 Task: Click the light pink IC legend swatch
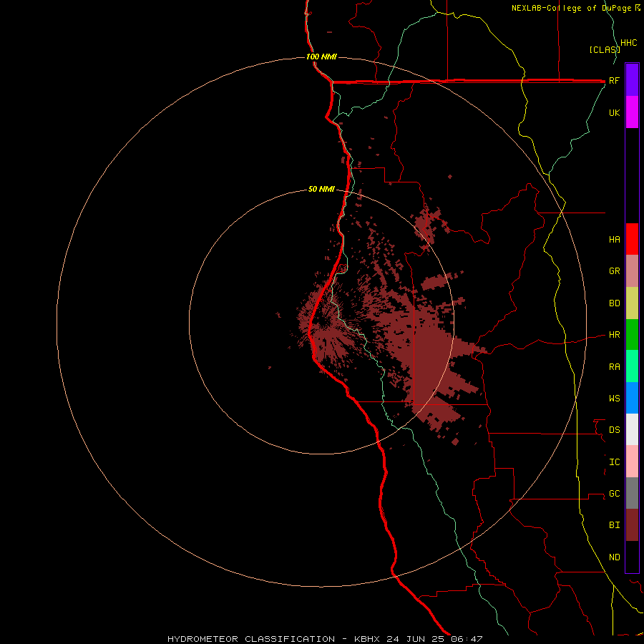point(632,462)
